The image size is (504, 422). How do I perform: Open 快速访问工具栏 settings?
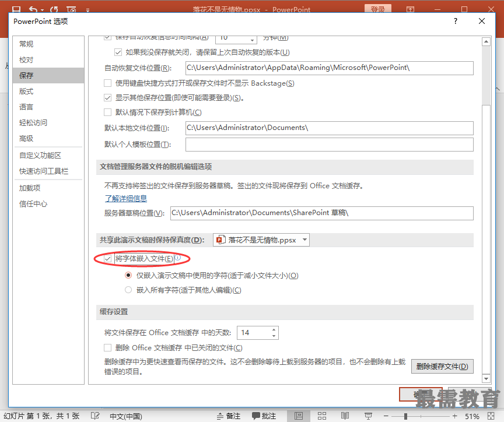tap(48, 171)
